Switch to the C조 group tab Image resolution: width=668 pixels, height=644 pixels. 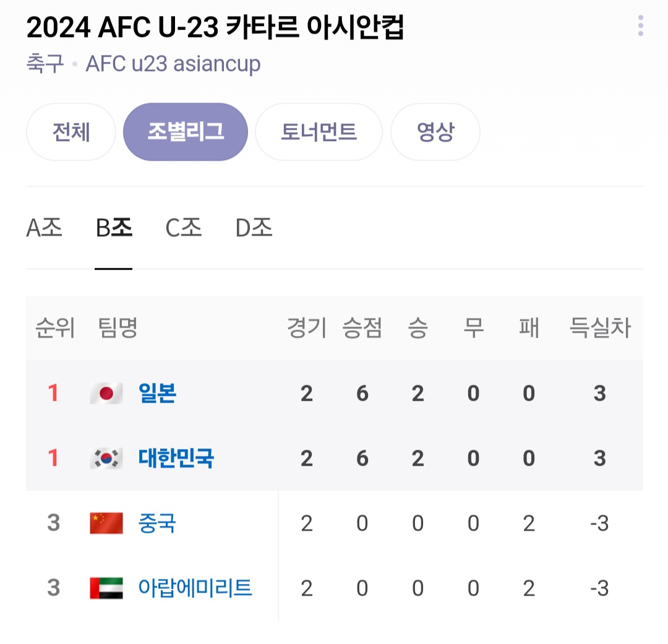point(184,228)
